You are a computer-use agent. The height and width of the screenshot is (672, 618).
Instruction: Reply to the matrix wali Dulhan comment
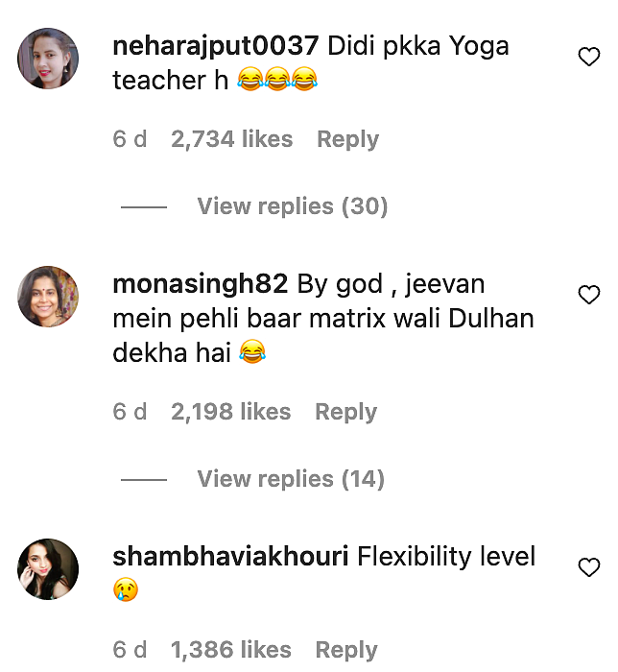(x=346, y=412)
